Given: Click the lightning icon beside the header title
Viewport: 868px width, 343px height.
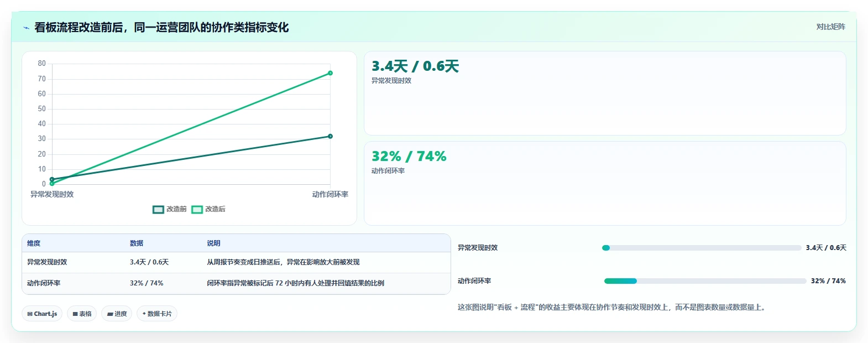Looking at the screenshot, I should pos(26,28).
